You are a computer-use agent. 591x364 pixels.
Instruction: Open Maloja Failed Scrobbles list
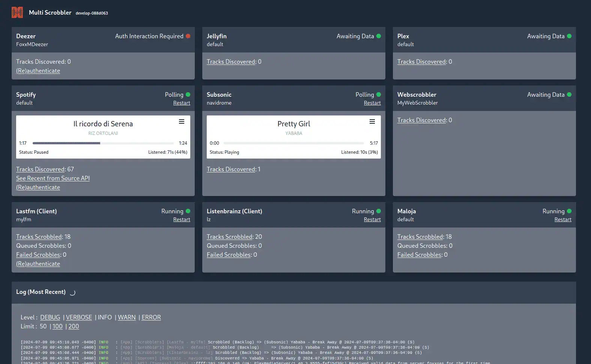pyautogui.click(x=419, y=255)
